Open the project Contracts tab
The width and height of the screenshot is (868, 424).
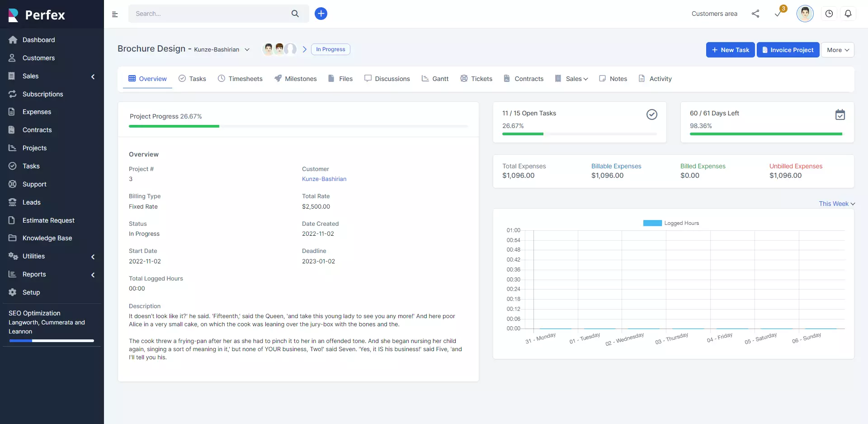pos(524,79)
